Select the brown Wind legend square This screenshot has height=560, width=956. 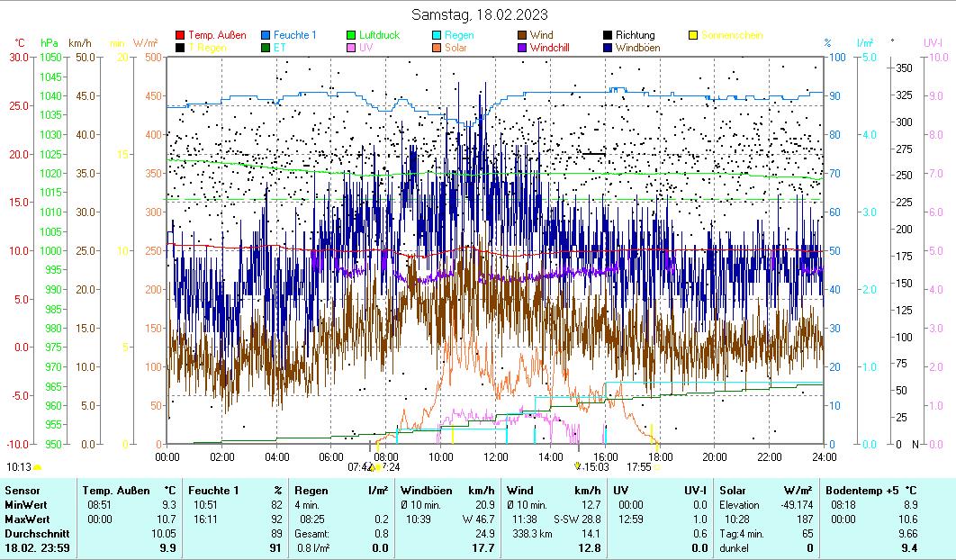point(522,36)
